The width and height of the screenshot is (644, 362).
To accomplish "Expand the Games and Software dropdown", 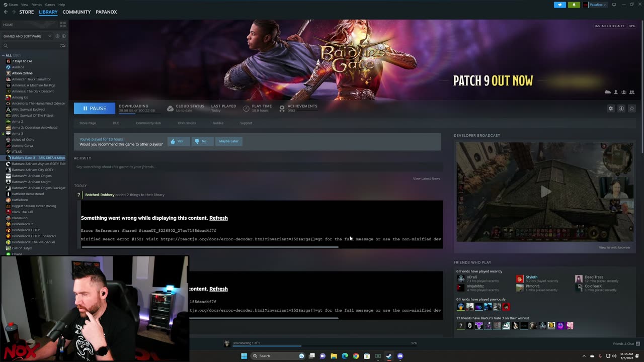I will click(27, 36).
